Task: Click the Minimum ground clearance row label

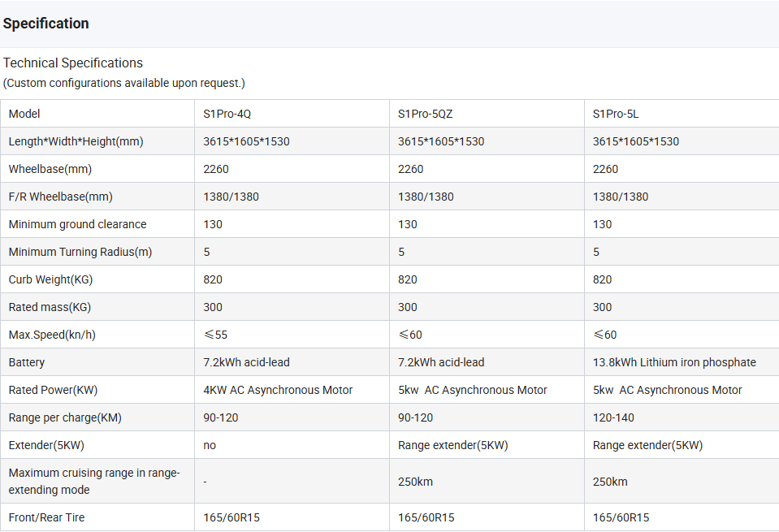Action: (x=77, y=224)
